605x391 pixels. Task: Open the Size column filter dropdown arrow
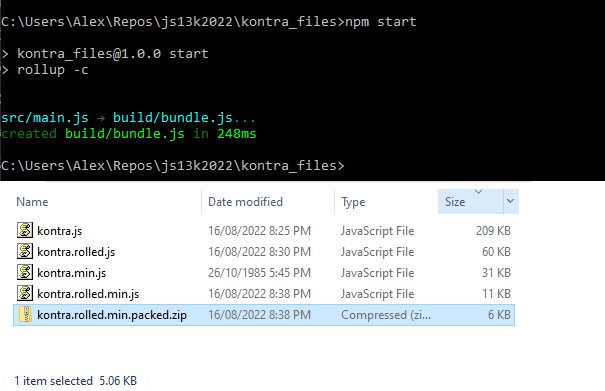pyautogui.click(x=510, y=201)
